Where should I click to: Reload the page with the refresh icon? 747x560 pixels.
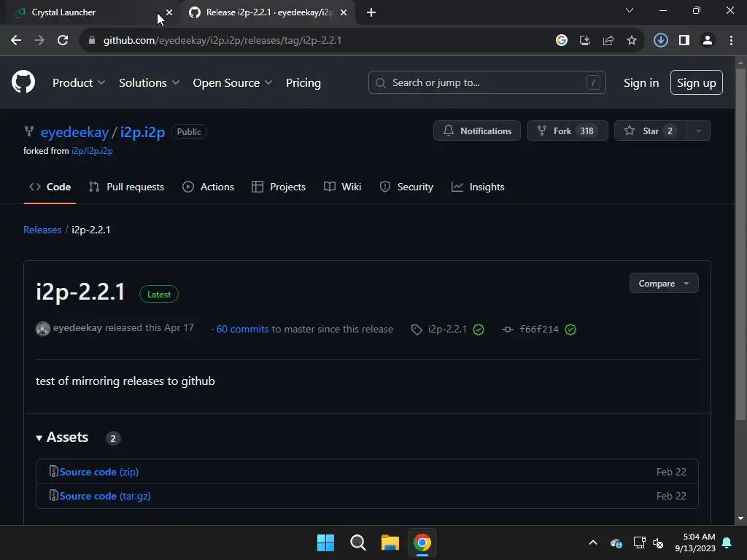[x=63, y=41]
